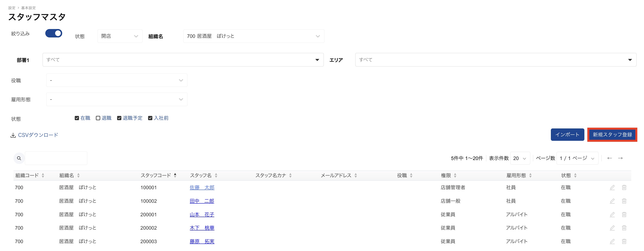Check the 退職 status checkbox
Image resolution: width=644 pixels, height=251 pixels.
pos(98,118)
